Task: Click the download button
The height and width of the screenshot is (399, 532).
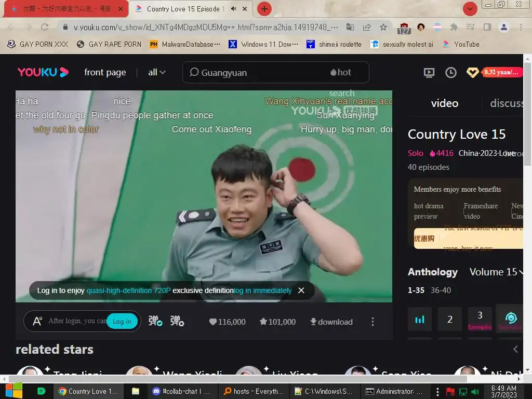Action: (x=331, y=322)
